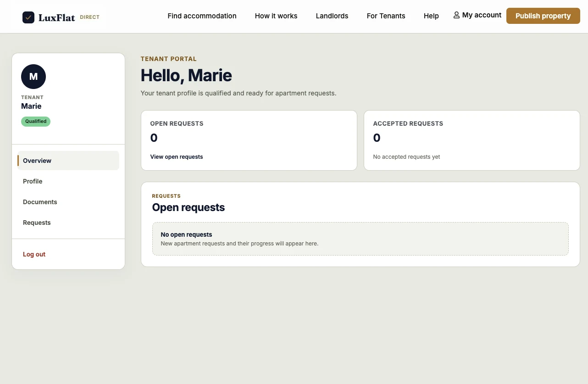Log out of the tenant portal
Viewport: 588px width, 384px height.
pyautogui.click(x=34, y=254)
